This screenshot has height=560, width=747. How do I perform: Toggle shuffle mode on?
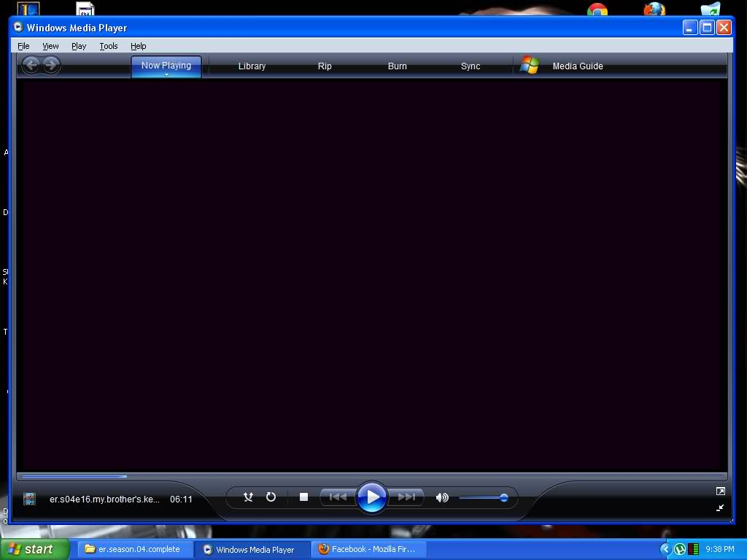coord(248,497)
